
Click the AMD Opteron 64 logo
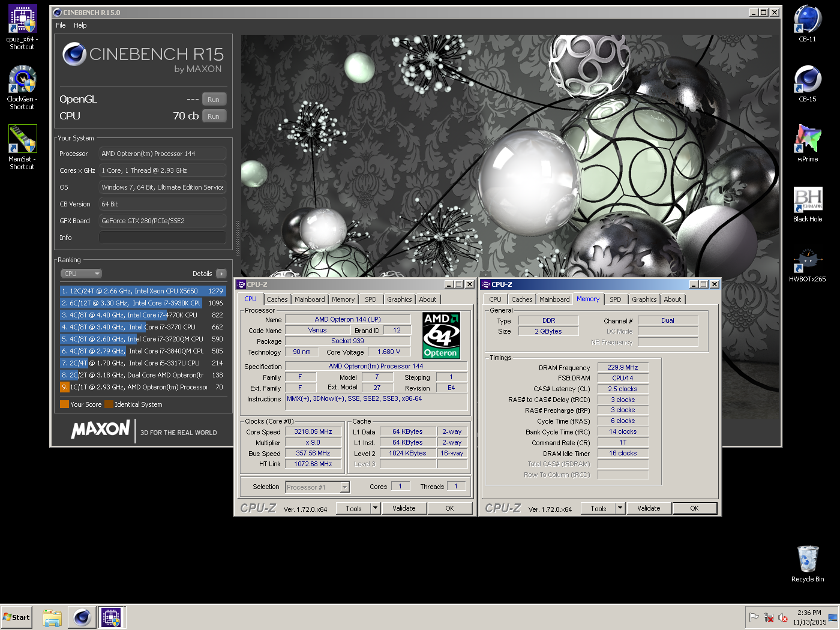441,335
